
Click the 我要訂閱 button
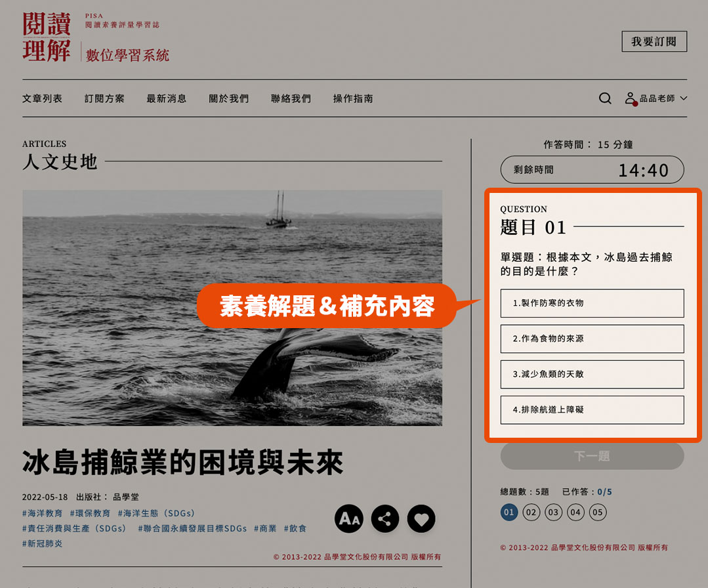coord(654,41)
